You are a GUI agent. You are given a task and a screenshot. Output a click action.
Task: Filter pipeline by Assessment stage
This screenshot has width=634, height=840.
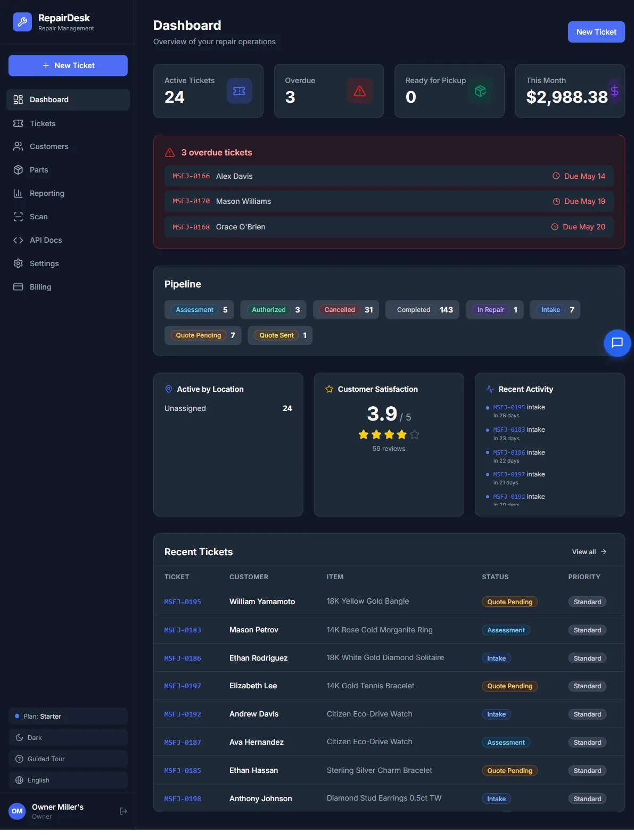(x=199, y=310)
